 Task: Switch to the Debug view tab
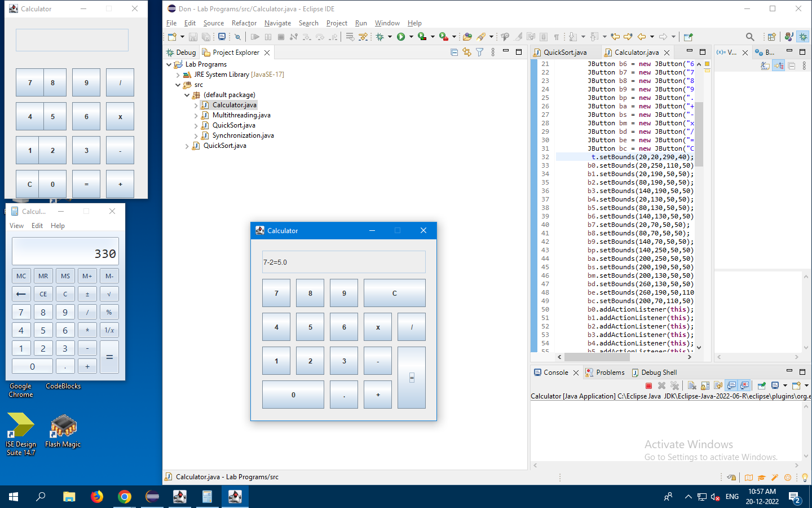pos(181,52)
